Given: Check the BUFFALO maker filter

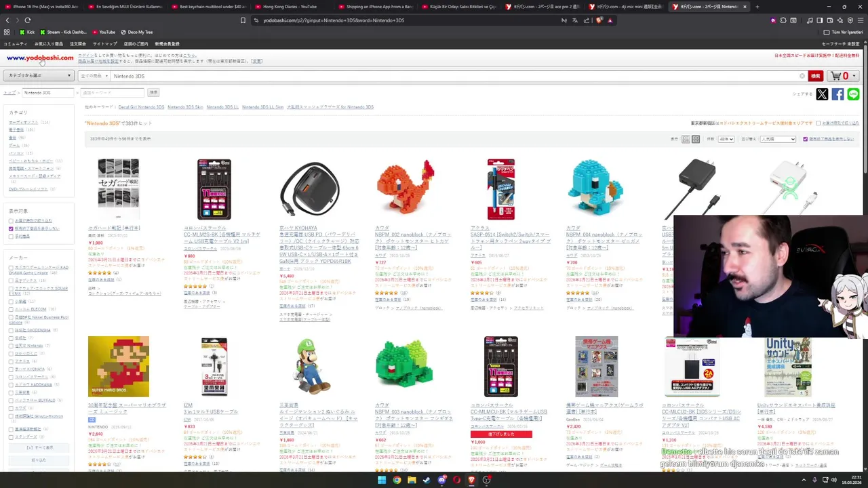Looking at the screenshot, I should pos(12,401).
